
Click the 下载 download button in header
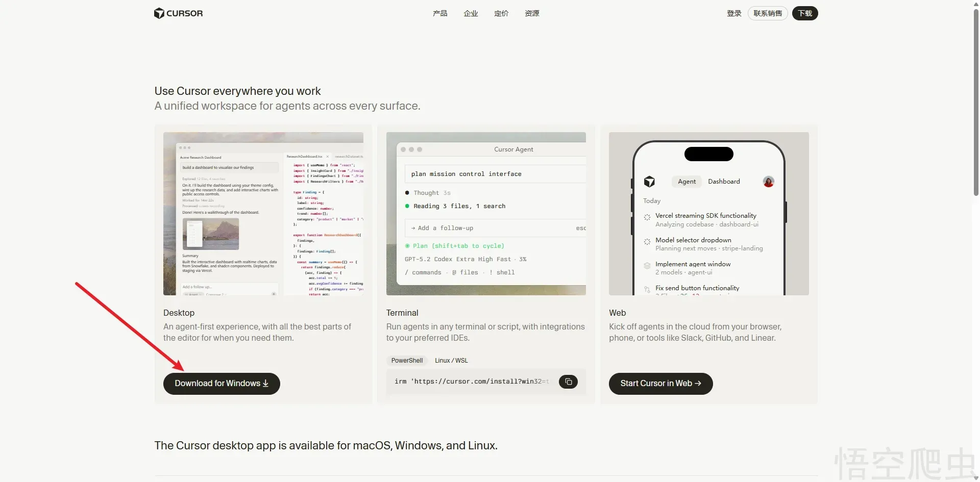[x=804, y=13]
